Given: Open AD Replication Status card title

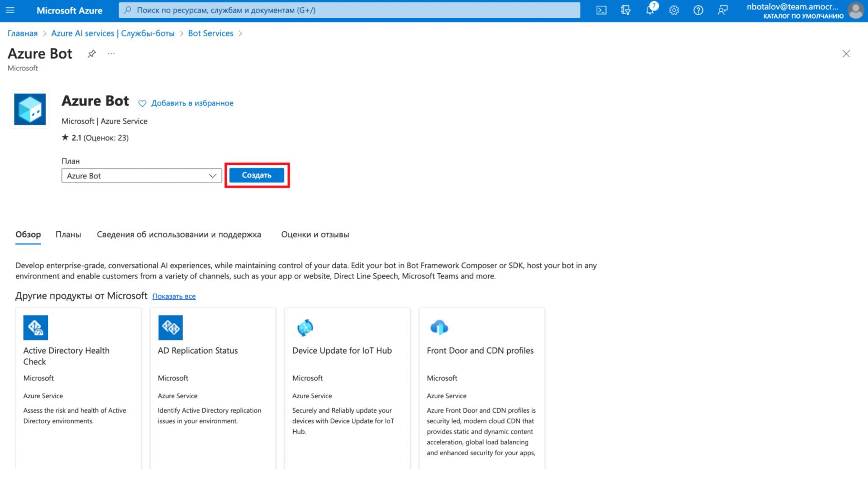Looking at the screenshot, I should pos(198,351).
